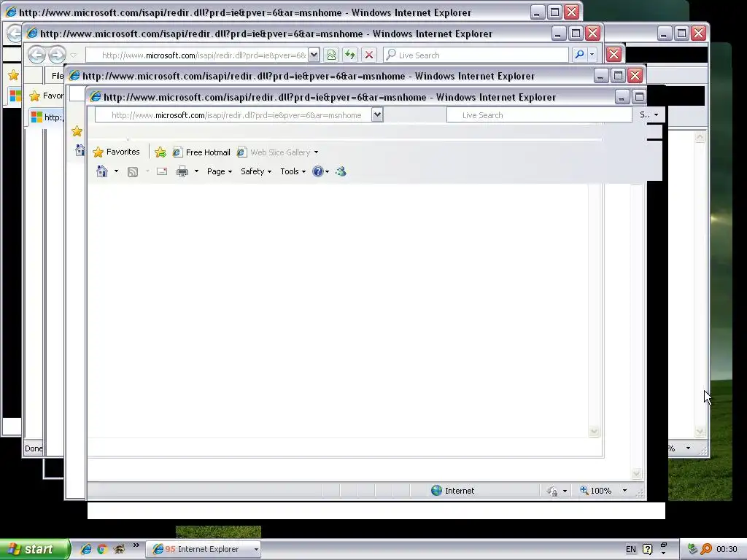Screen dimensions: 747x560
Task: Click Add to Favorites Bar star-arrow icon
Action: click(x=160, y=152)
